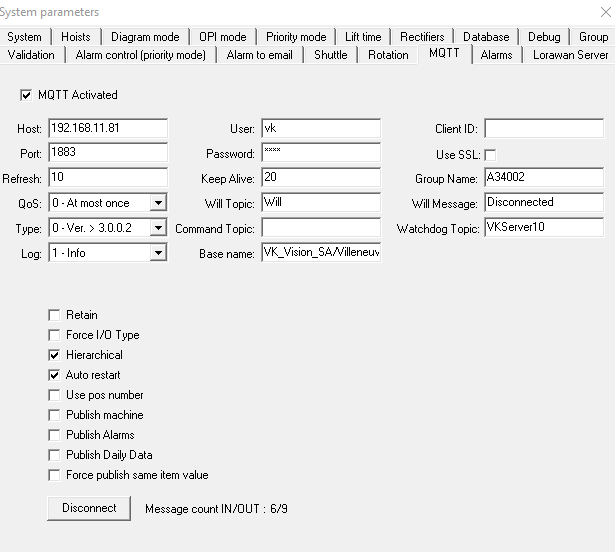Click the Disconnect button
This screenshot has height=552, width=615.
point(89,508)
